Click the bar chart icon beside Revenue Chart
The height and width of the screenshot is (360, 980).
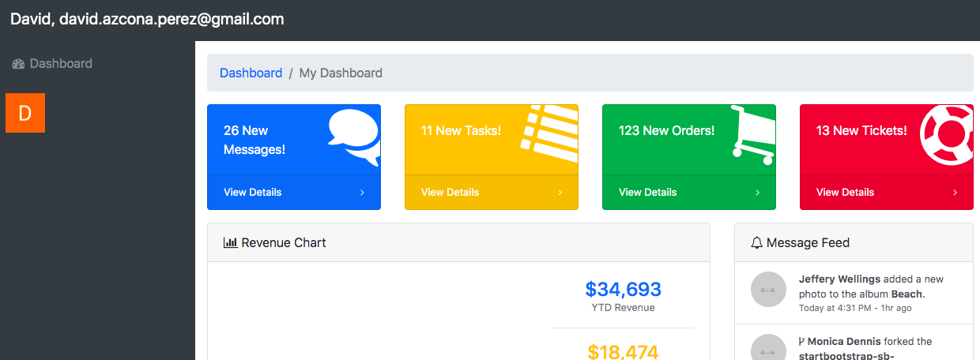pos(230,242)
